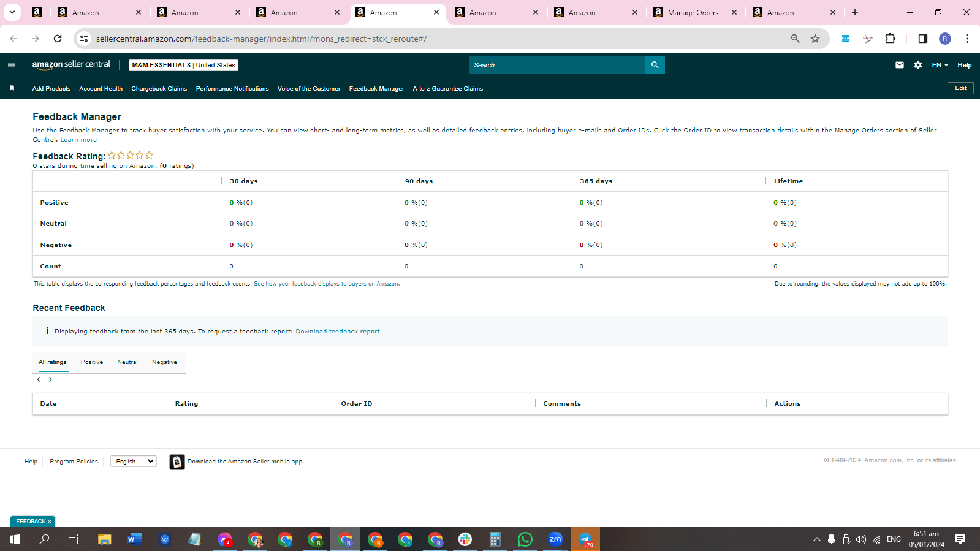Open the M&M ESSENTIALS account switcher
Image resolution: width=980 pixels, height=551 pixels.
(183, 65)
